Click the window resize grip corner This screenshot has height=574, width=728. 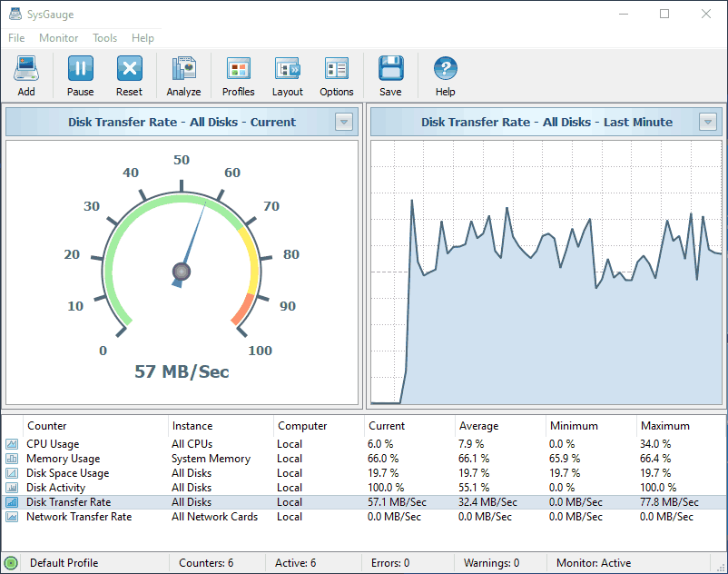tap(721, 567)
